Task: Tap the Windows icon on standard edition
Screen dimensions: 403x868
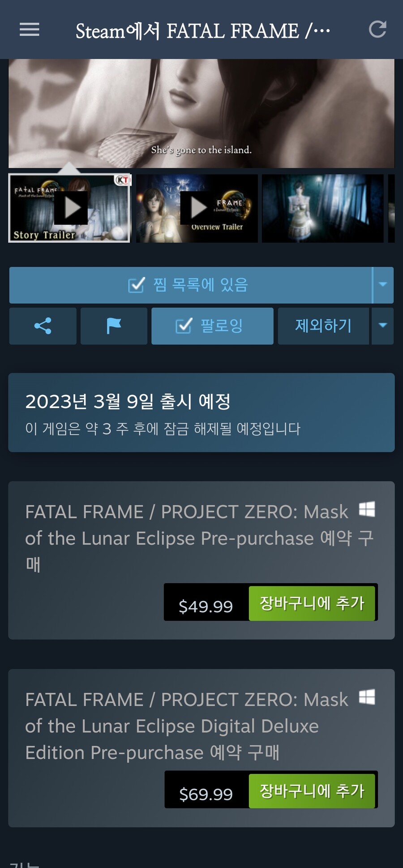Action: pos(367,509)
